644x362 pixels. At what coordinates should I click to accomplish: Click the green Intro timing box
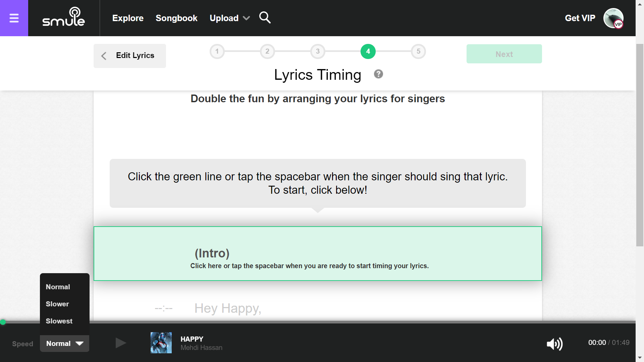[317, 253]
